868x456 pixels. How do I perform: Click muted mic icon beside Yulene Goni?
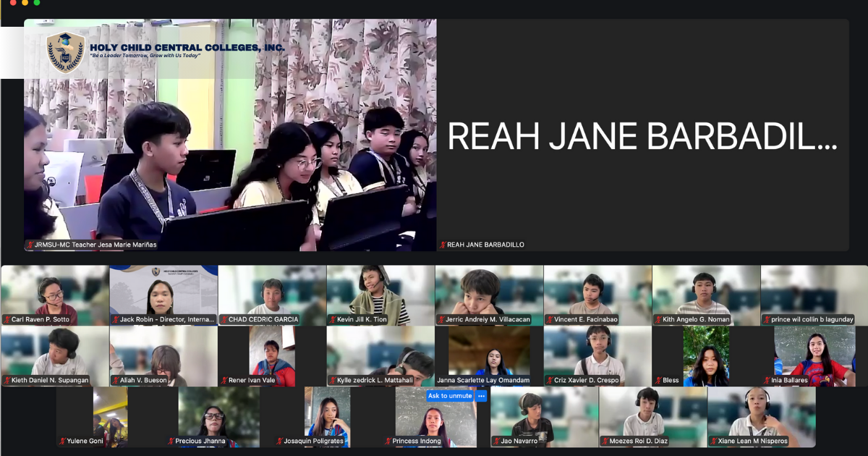pos(62,441)
